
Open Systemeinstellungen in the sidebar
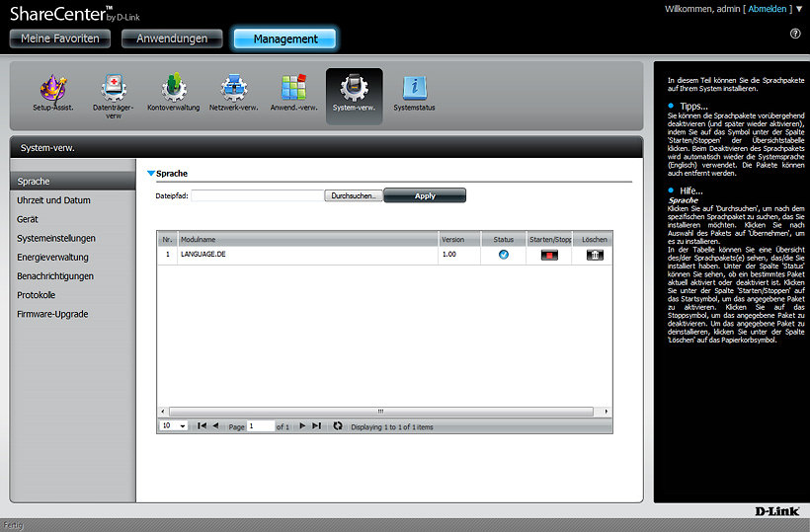pos(56,239)
